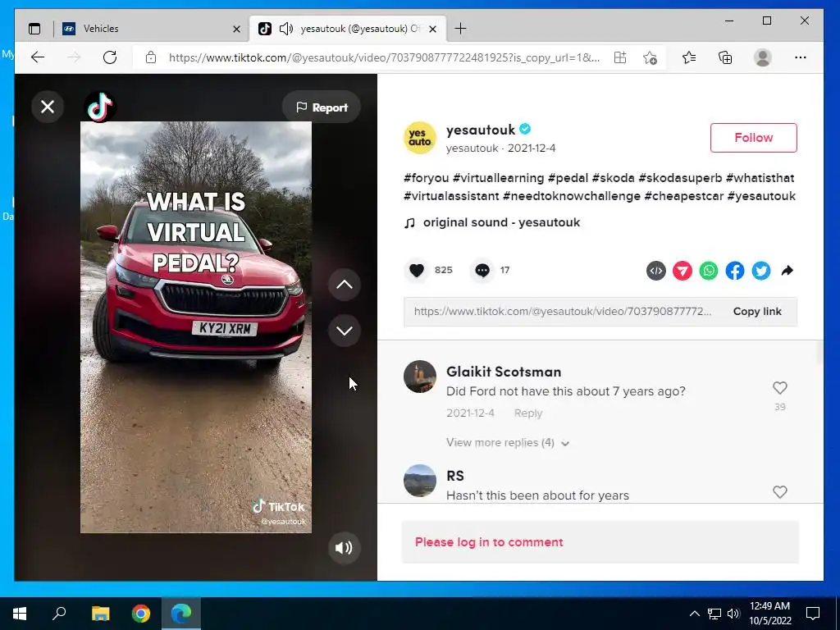Close the Vehicles tab
The width and height of the screenshot is (840, 630).
point(236,29)
